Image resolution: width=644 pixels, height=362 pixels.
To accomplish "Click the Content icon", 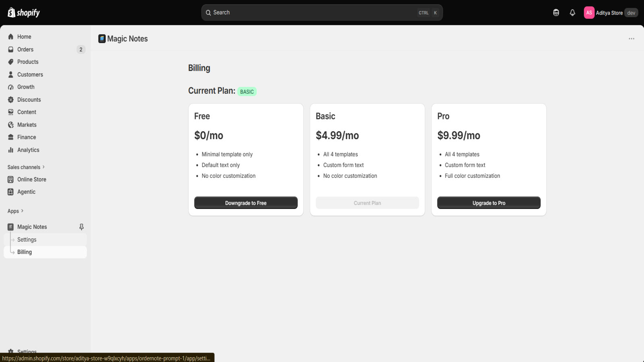I will pos(11,112).
